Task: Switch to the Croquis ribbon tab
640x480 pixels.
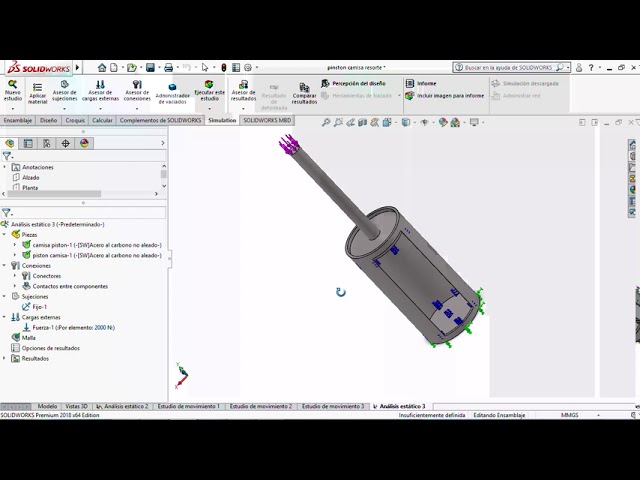Action: pos(75,120)
